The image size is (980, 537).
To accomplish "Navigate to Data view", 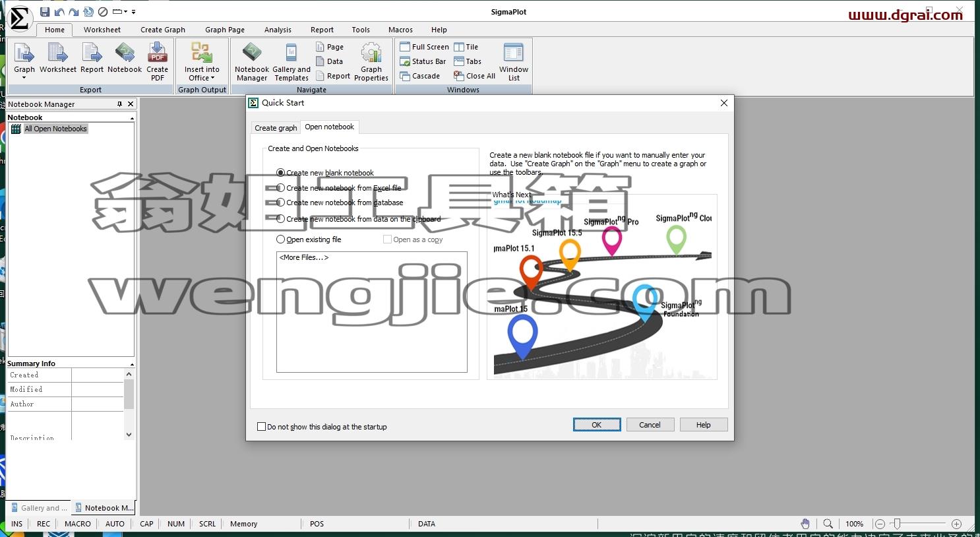I will pos(329,61).
